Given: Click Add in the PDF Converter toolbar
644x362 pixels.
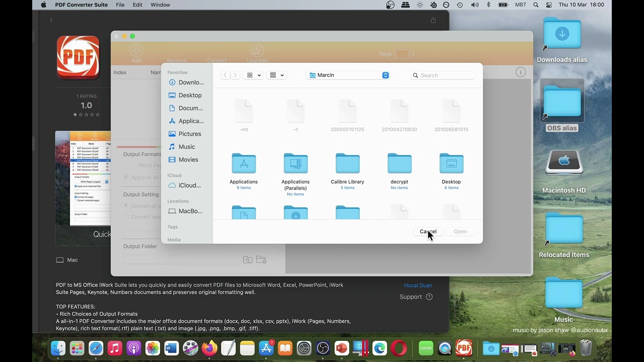Looking at the screenshot, I should click(x=136, y=53).
